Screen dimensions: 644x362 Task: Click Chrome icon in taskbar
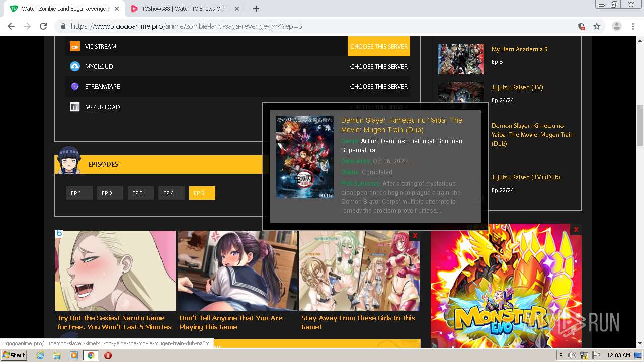point(91,355)
